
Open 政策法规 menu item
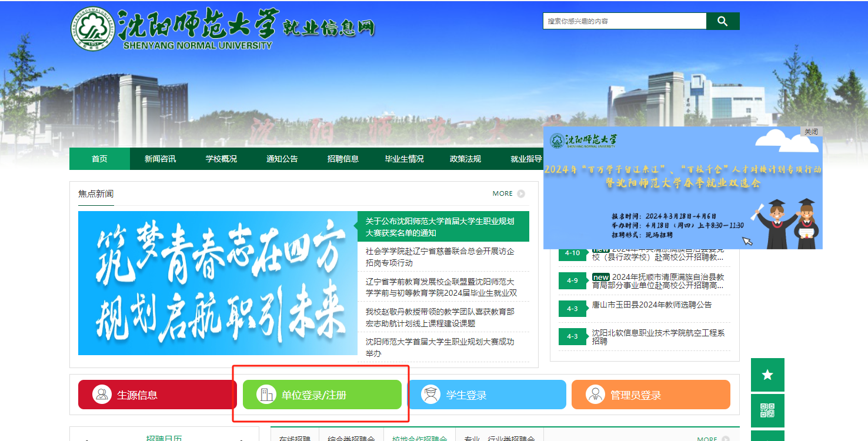465,159
